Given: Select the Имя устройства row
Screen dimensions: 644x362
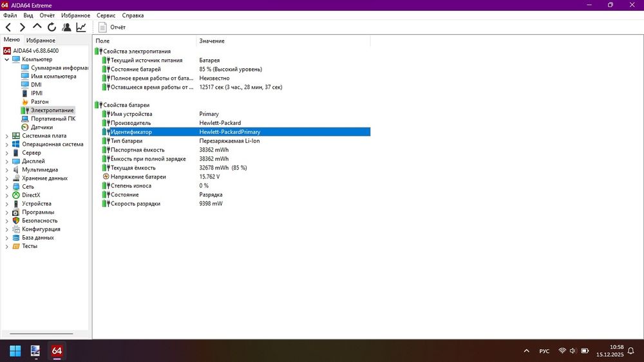Looking at the screenshot, I should click(x=236, y=114).
